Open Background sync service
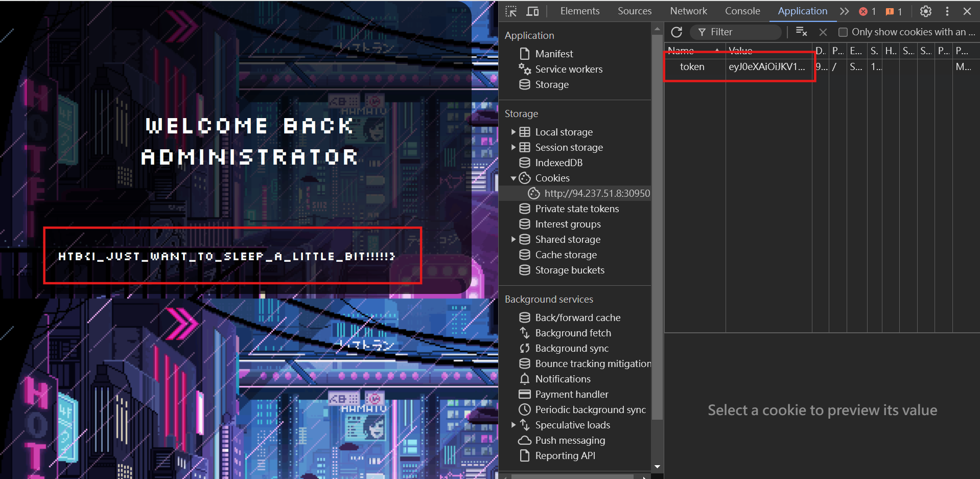Viewport: 980px width, 479px height. click(572, 348)
